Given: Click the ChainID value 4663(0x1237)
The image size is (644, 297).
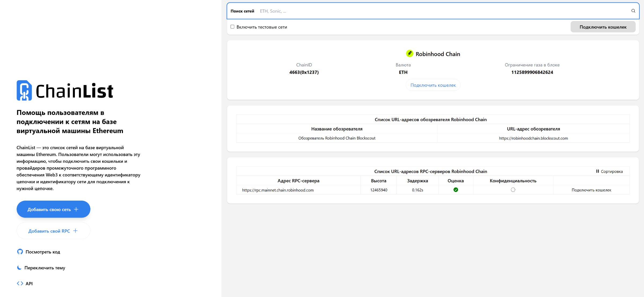Looking at the screenshot, I should pyautogui.click(x=304, y=72).
